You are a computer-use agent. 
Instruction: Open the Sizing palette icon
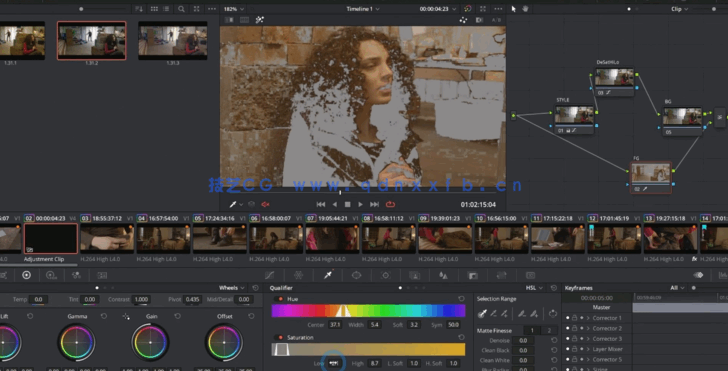pos(501,275)
